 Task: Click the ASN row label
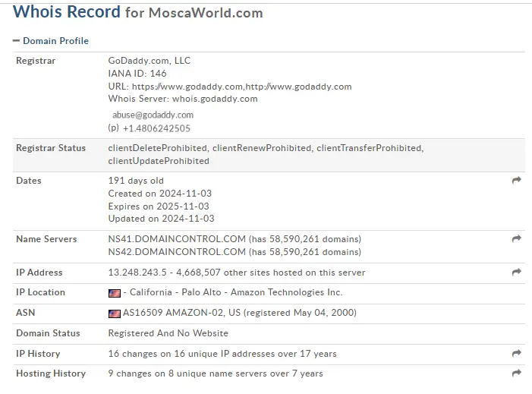coord(26,313)
